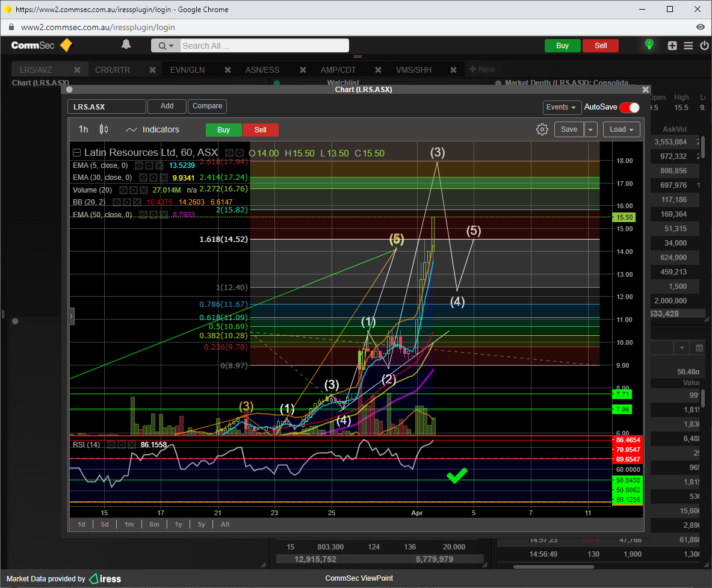Close the LRS/AVZ tab
712x588 pixels.
[77, 70]
